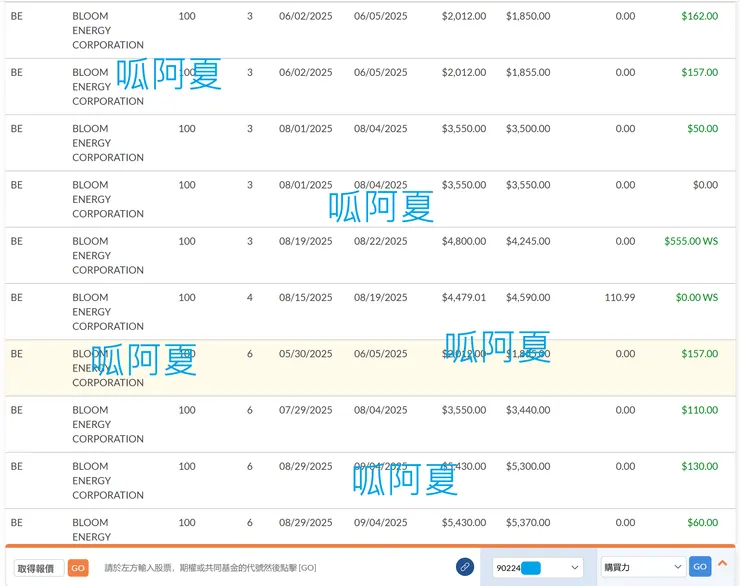The width and height of the screenshot is (740, 586).
Task: Focus the 取得報價 symbol input field
Action: pyautogui.click(x=39, y=568)
